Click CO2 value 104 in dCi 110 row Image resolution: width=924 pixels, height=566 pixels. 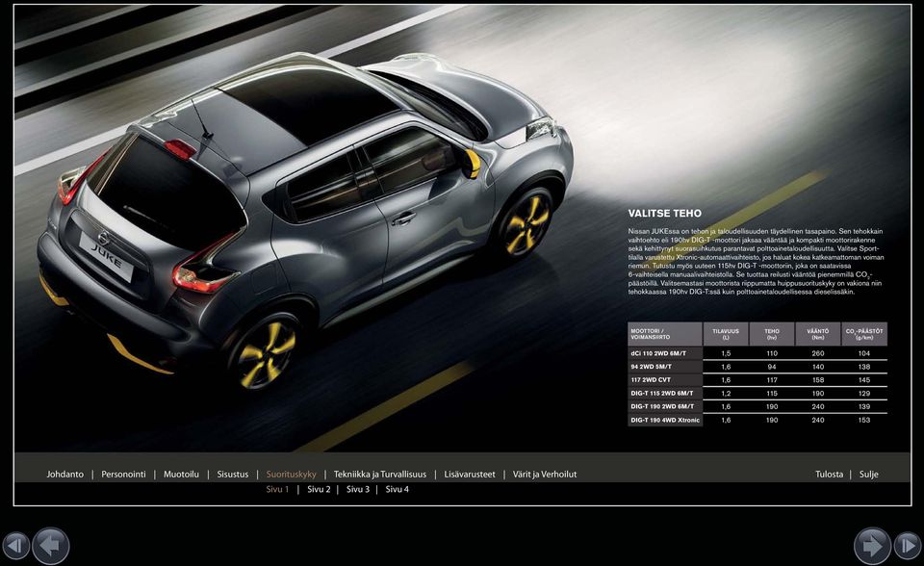(x=864, y=353)
